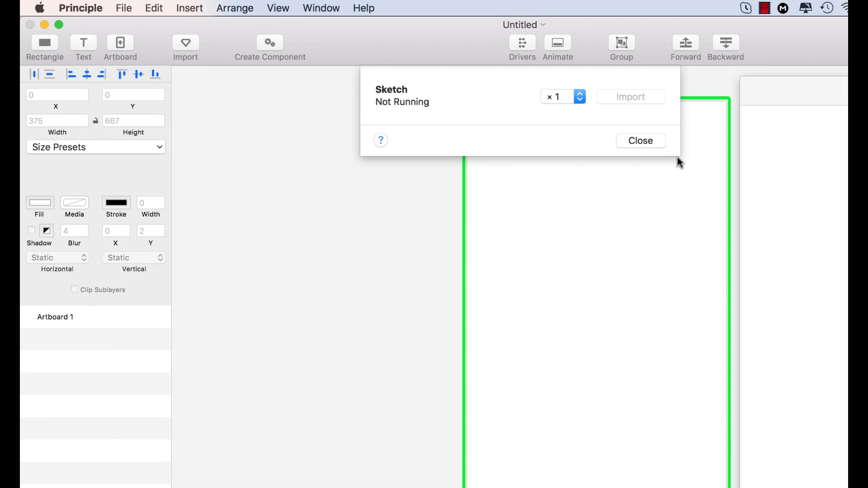The width and height of the screenshot is (868, 488).
Task: Click the shadow Blur input field
Action: click(75, 230)
